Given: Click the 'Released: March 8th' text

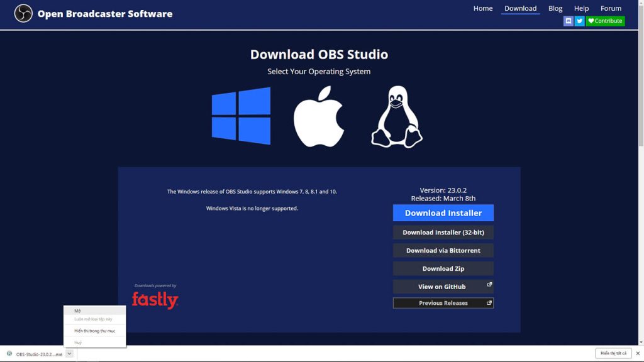Looking at the screenshot, I should (443, 198).
